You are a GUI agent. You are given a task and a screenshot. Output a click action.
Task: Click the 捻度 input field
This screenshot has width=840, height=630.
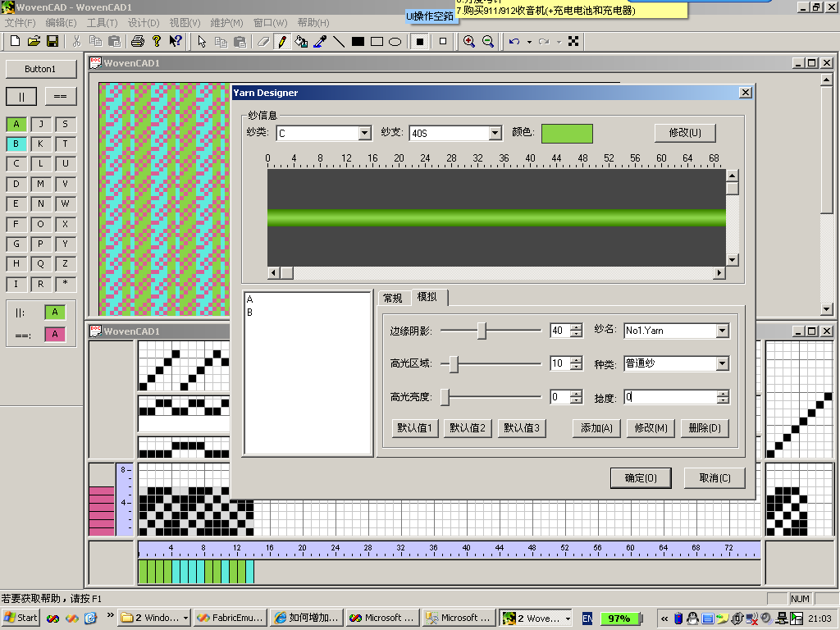pos(669,397)
